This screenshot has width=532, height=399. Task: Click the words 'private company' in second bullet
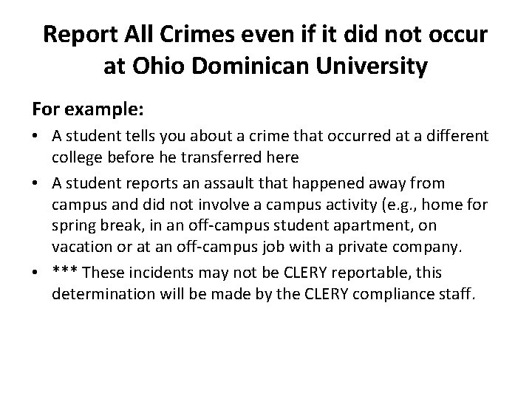tap(399, 248)
